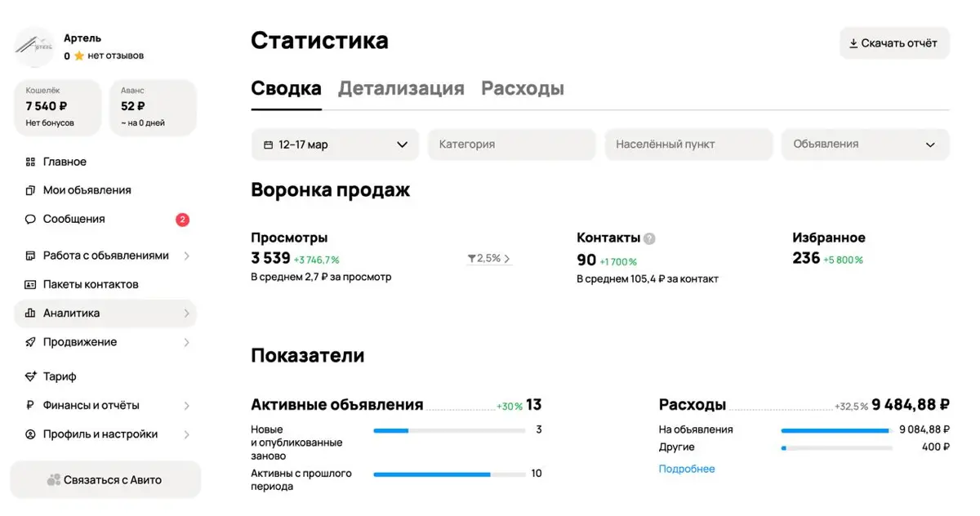Expand the Аналитика submenu chevron

point(186,313)
